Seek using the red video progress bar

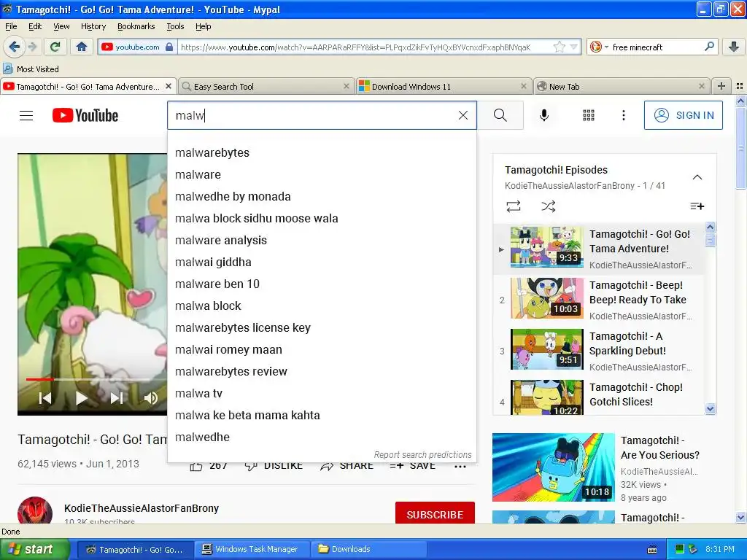[39, 379]
